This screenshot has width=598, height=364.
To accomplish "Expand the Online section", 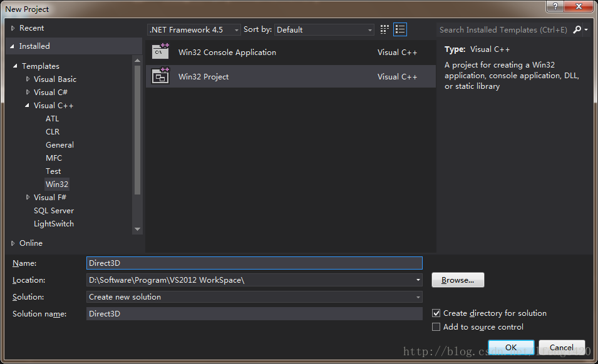I will point(13,243).
